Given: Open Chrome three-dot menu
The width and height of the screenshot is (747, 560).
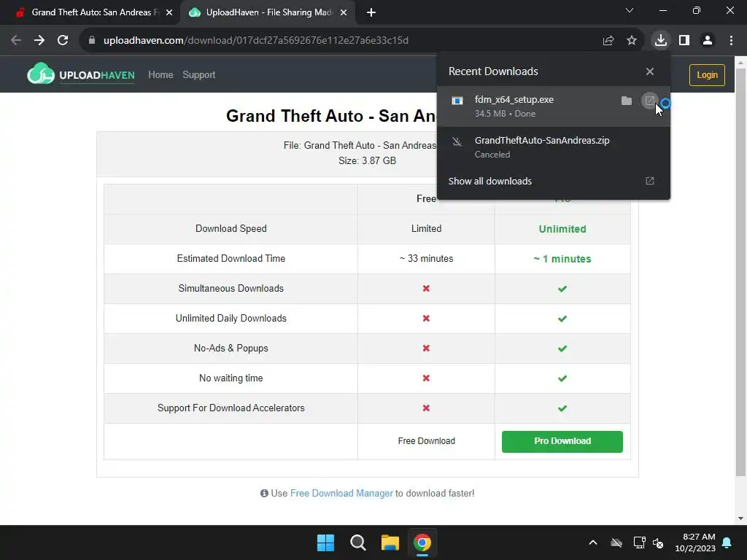Looking at the screenshot, I should tap(731, 41).
